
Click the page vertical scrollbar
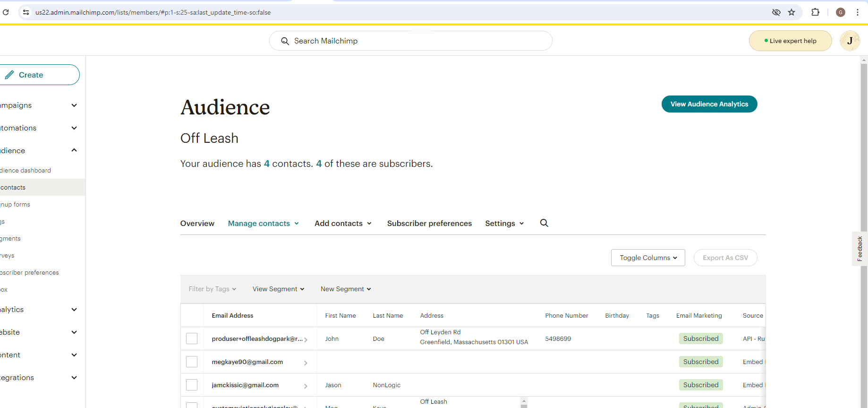864,232
